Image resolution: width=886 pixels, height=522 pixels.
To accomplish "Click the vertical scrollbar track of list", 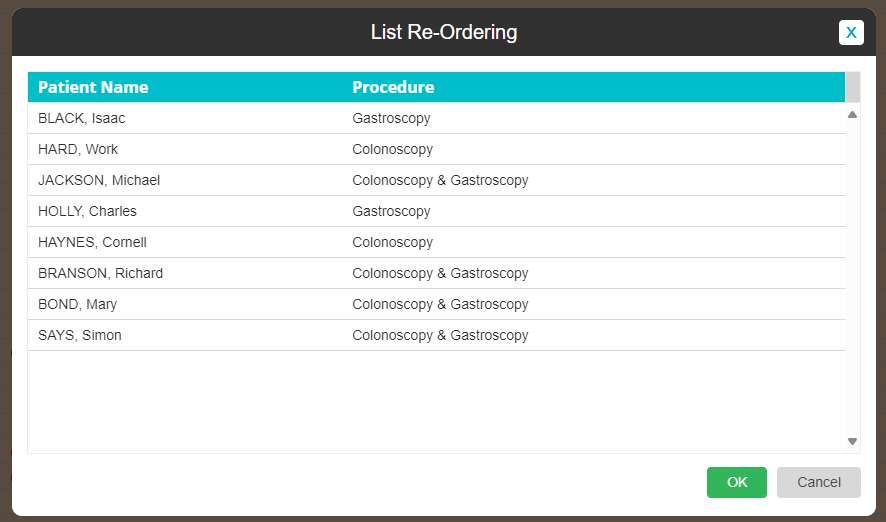I will [852, 277].
